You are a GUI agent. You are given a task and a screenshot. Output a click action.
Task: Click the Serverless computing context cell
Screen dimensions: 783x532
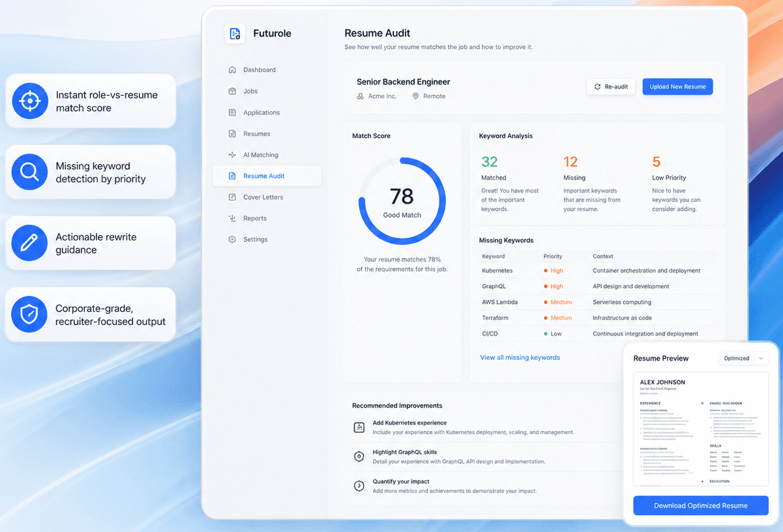[x=621, y=302]
